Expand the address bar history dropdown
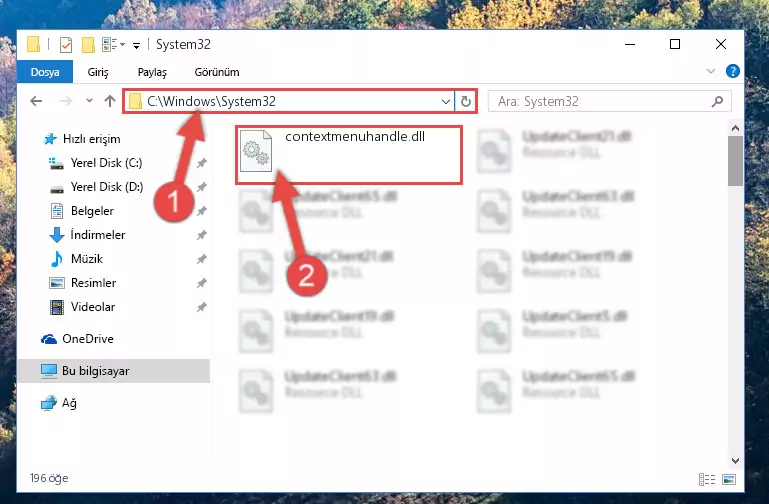769x504 pixels. pyautogui.click(x=445, y=101)
